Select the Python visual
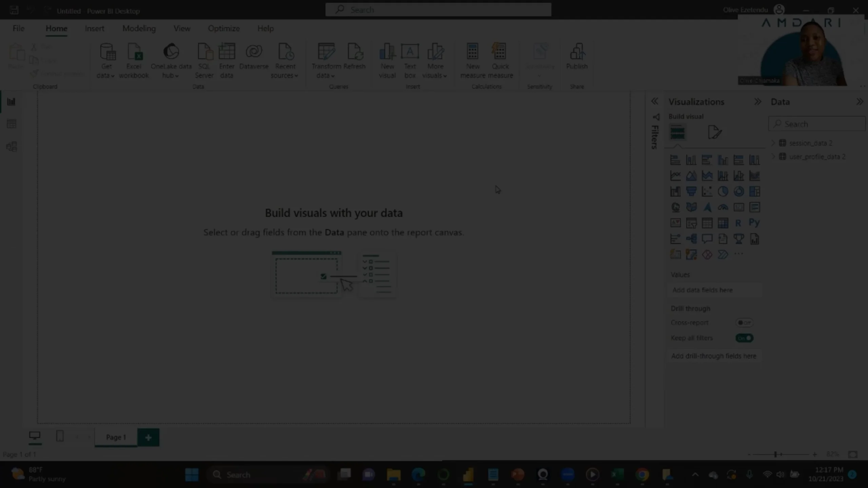The image size is (868, 488). (754, 223)
